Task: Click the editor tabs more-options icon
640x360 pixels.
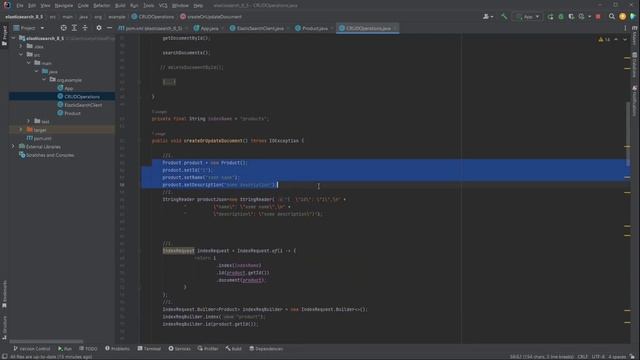Action: [625, 28]
